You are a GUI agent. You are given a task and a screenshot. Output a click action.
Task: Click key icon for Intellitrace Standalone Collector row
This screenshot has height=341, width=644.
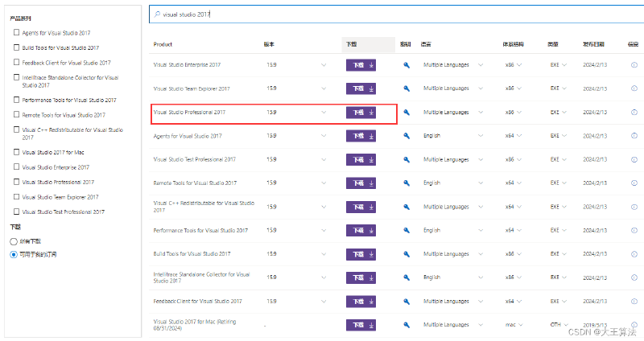point(407,277)
